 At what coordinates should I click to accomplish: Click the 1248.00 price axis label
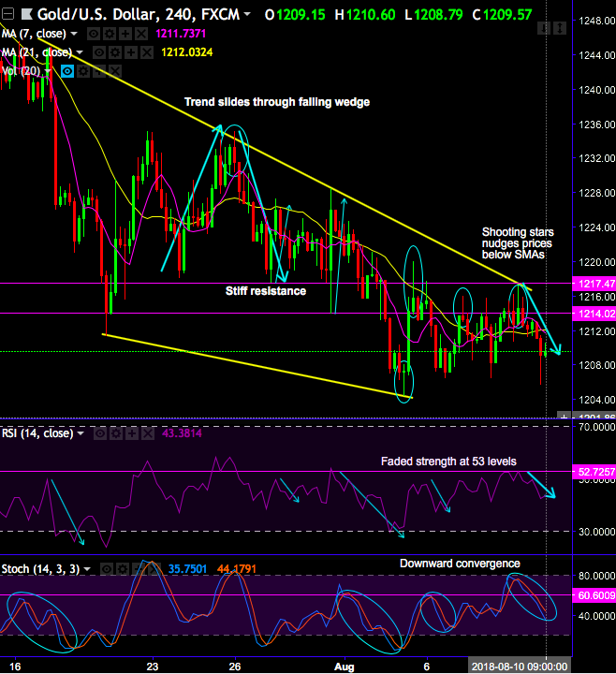pos(596,21)
